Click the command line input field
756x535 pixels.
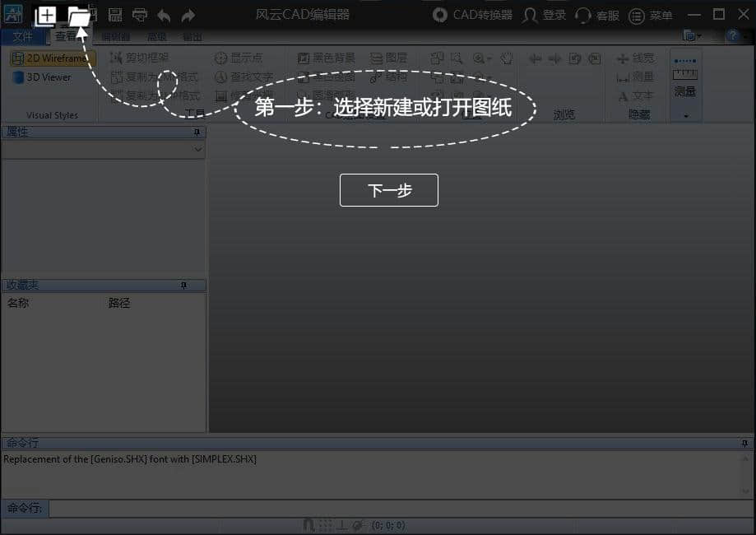click(400, 509)
